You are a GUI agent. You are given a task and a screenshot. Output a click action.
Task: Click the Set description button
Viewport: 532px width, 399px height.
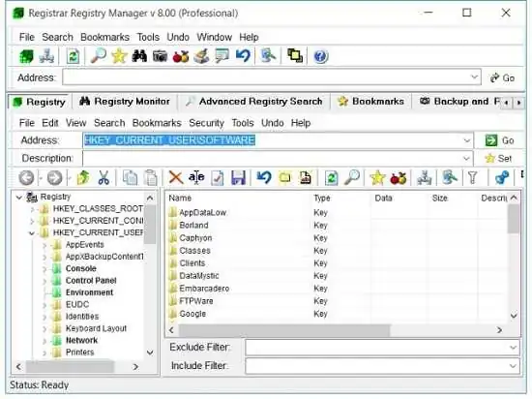click(x=498, y=158)
